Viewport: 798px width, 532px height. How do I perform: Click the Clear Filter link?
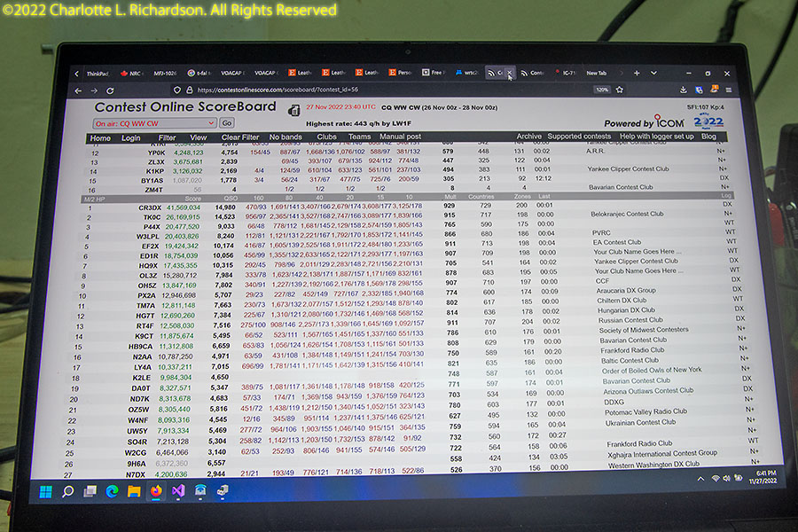[239, 137]
